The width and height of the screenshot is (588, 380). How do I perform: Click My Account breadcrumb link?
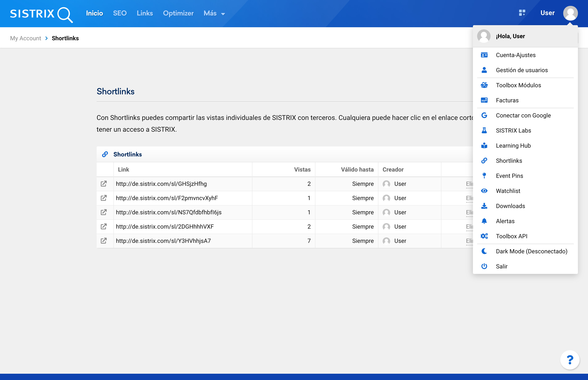(x=25, y=38)
